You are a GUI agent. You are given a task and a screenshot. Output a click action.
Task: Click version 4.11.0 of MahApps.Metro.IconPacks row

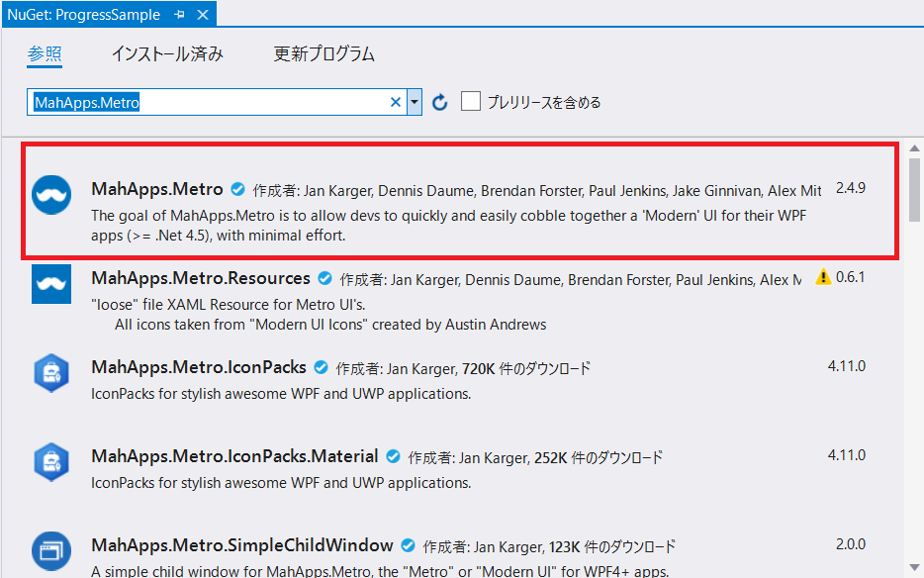pos(847,366)
